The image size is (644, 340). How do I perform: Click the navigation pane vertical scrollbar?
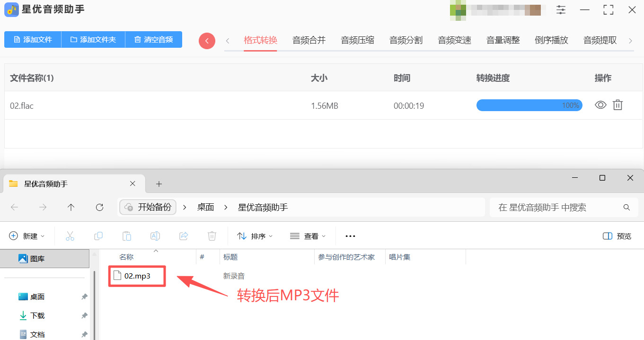coord(94,305)
